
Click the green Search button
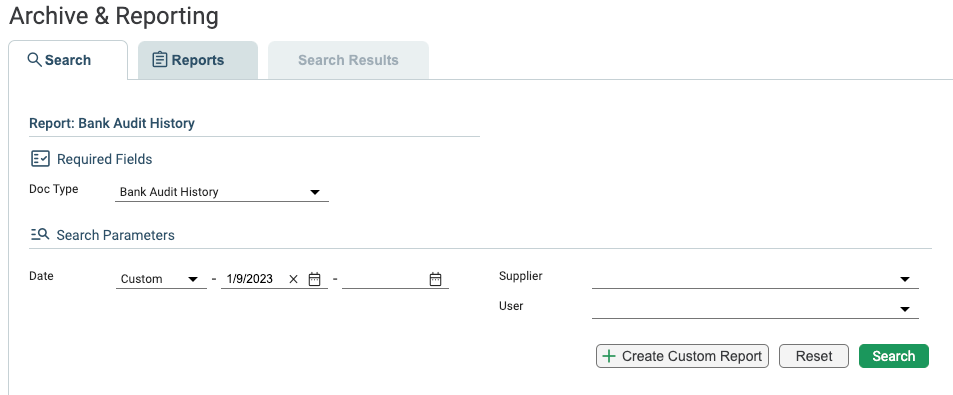(893, 356)
